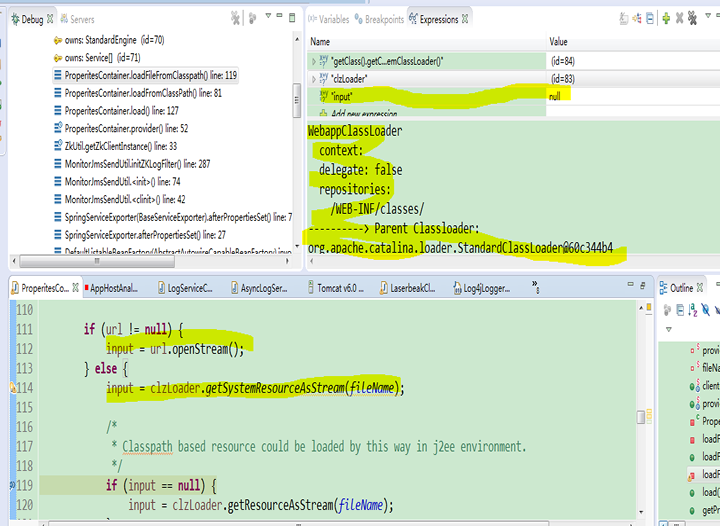Toggle logical structure icon in Expressions toolbar

[637, 18]
